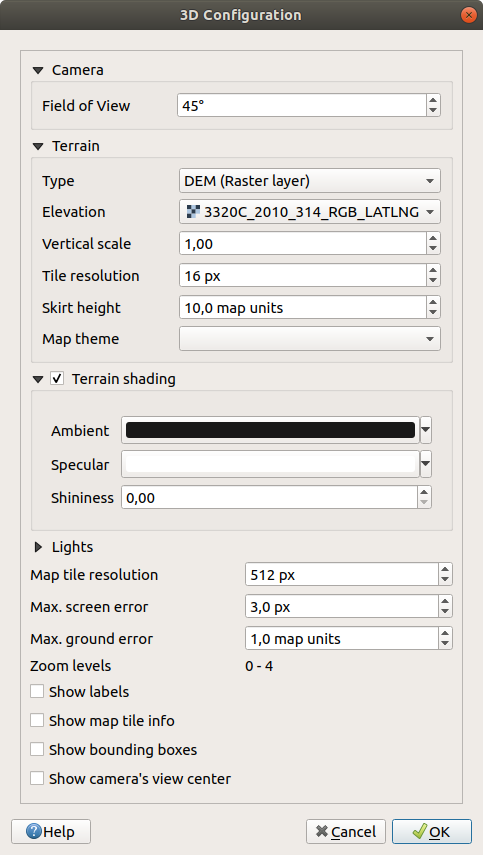Click the black Ambient color swatch
Image resolution: width=483 pixels, height=855 pixels.
[270, 430]
